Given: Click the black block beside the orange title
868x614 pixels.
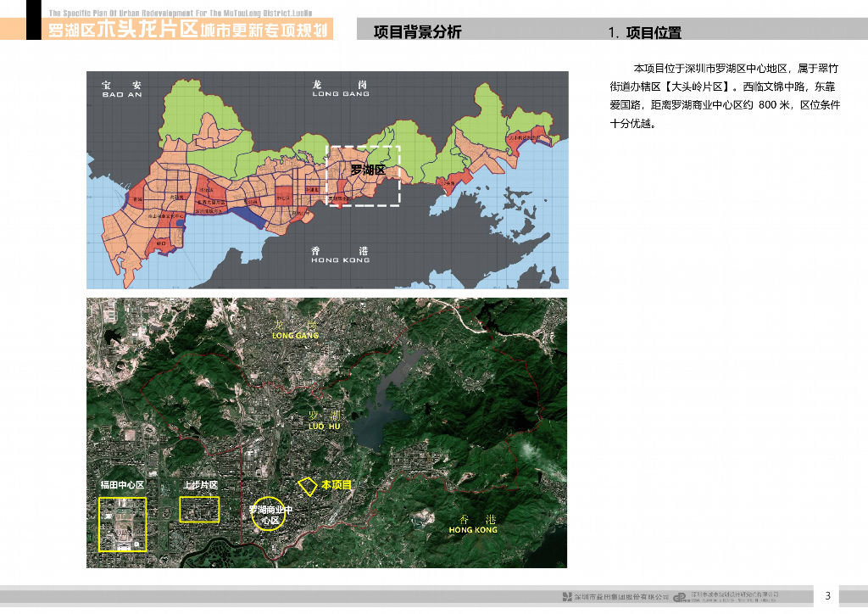Looking at the screenshot, I should (34, 20).
